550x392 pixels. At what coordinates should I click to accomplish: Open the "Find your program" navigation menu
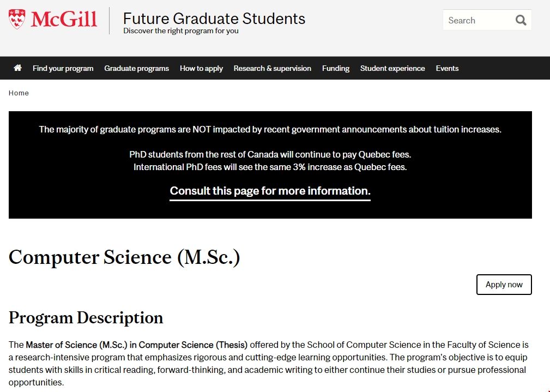63,68
